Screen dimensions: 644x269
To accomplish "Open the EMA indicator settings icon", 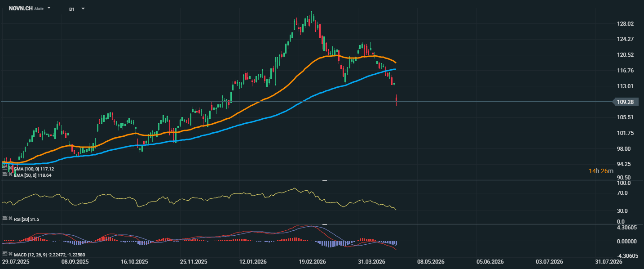I will tap(5, 174).
